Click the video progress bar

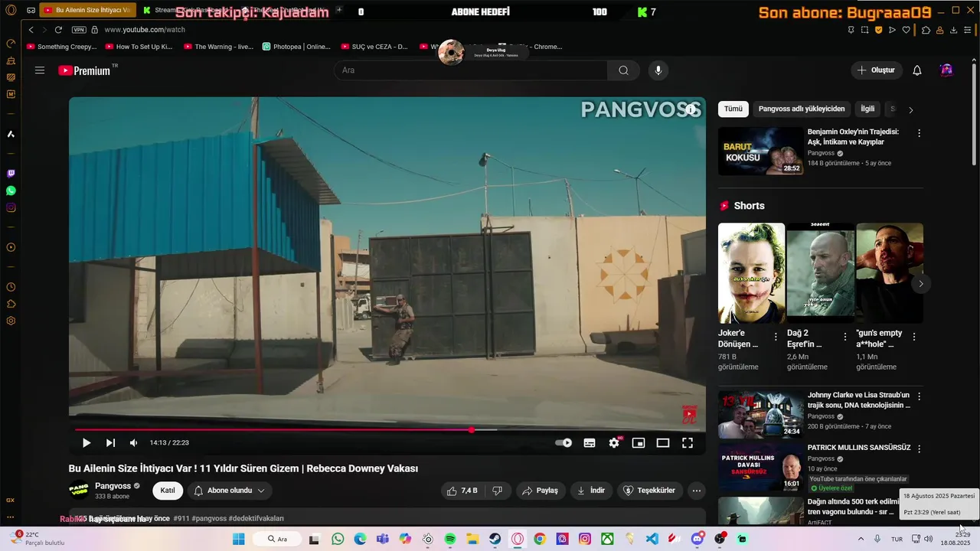point(387,430)
